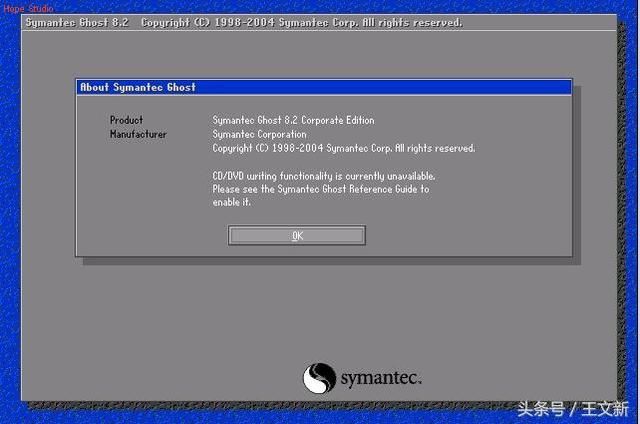Select the Manufacturer label
The width and height of the screenshot is (640, 424).
pos(138,134)
